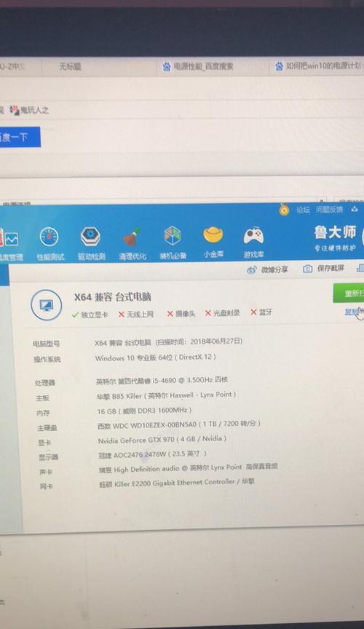Open 装机必备 cube icon
Screen dimensions: 364x629
click(x=173, y=235)
